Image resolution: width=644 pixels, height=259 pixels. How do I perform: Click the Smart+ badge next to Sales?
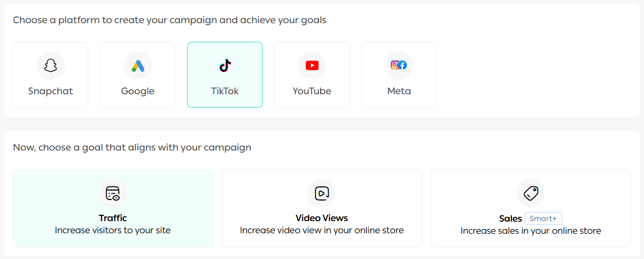click(x=543, y=218)
